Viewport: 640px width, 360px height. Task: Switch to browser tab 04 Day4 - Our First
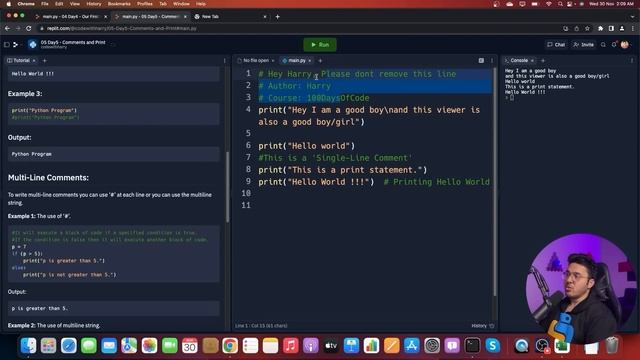70,17
